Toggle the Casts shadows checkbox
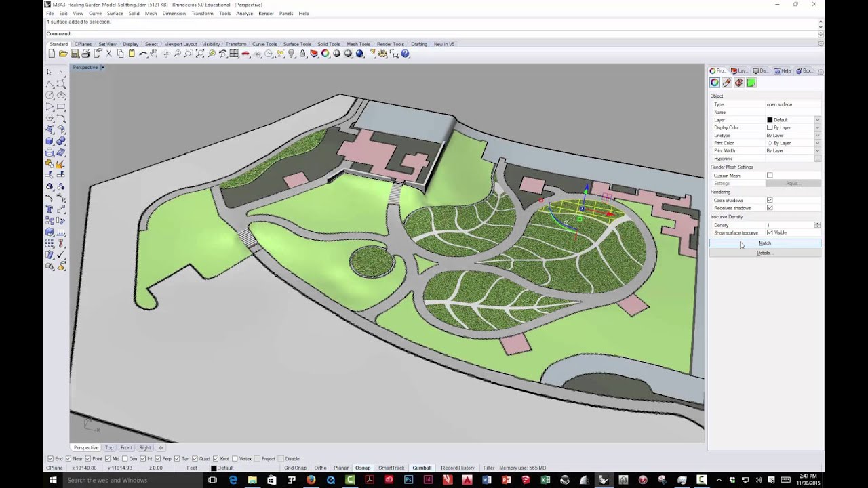The height and width of the screenshot is (488, 868). tap(770, 200)
